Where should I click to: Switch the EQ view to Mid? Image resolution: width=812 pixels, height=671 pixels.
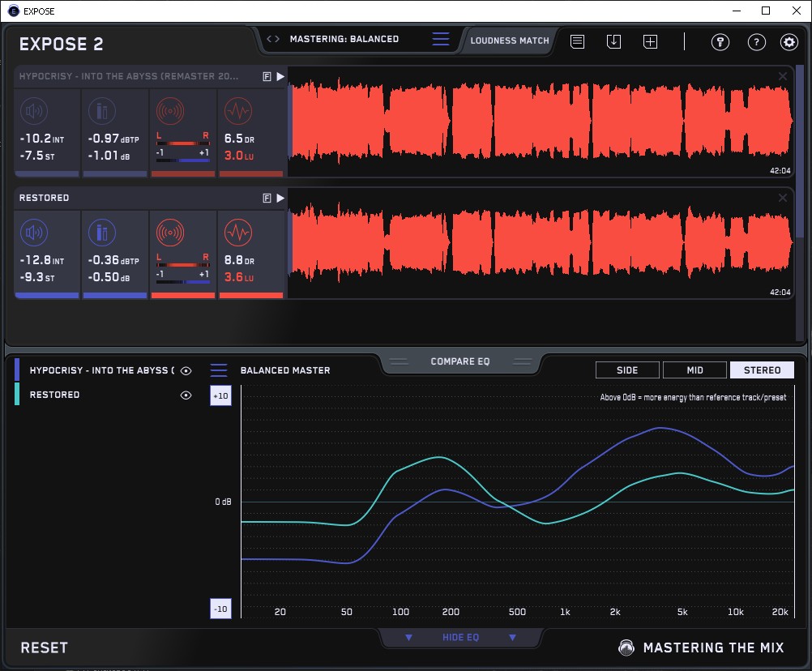[694, 370]
